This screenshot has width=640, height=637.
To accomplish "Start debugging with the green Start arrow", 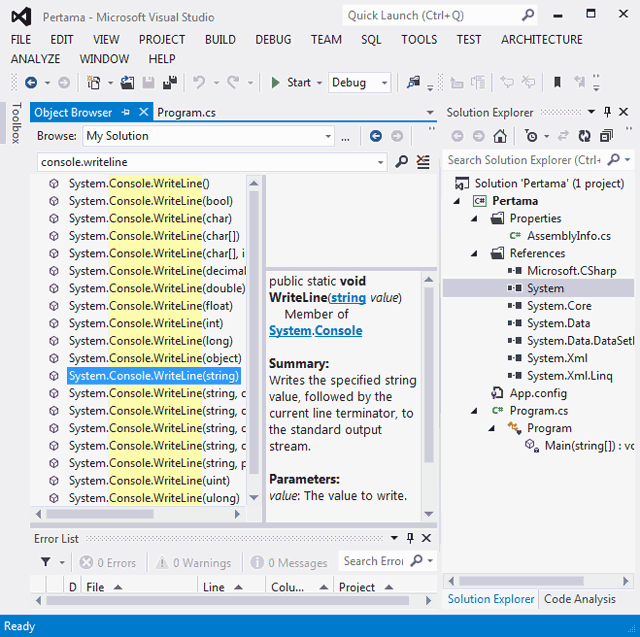I will coord(276,83).
